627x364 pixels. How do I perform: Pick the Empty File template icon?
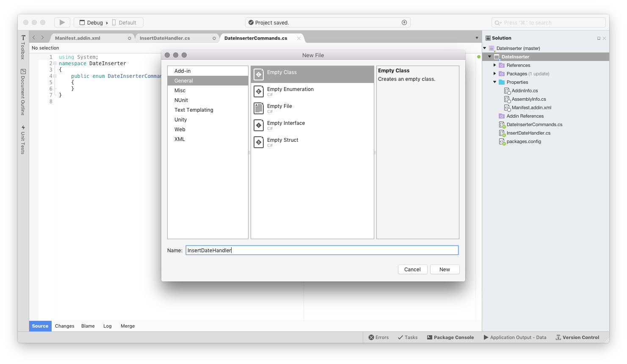(x=259, y=108)
